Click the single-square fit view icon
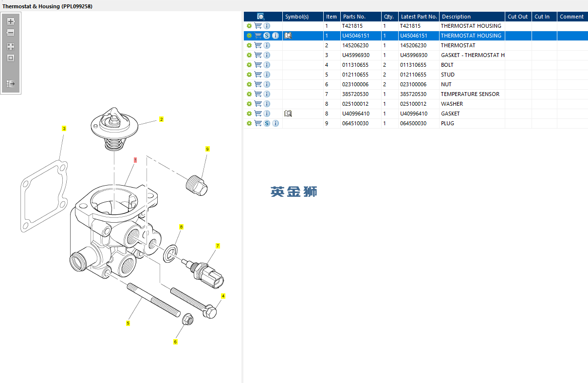 click(11, 58)
